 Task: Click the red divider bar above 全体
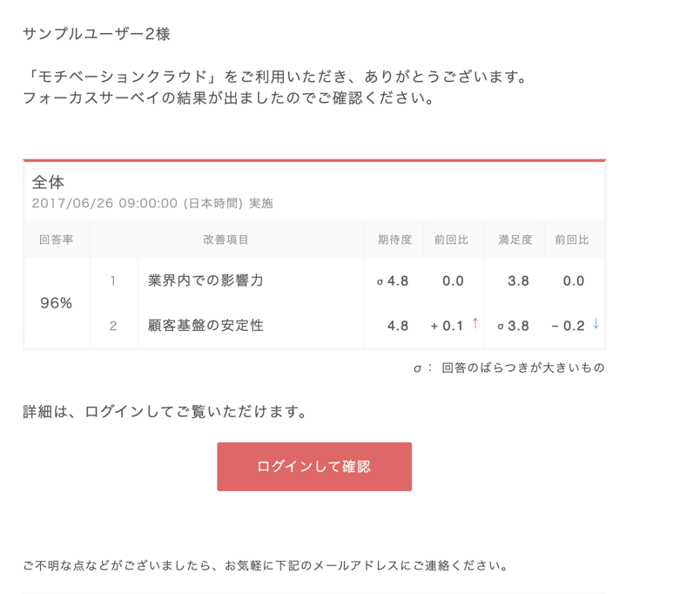pyautogui.click(x=315, y=160)
